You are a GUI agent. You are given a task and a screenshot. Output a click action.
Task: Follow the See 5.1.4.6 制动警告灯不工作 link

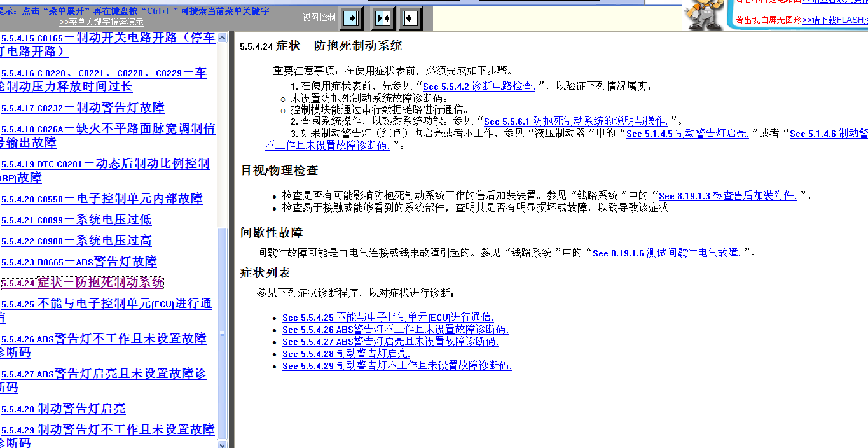click(x=829, y=134)
